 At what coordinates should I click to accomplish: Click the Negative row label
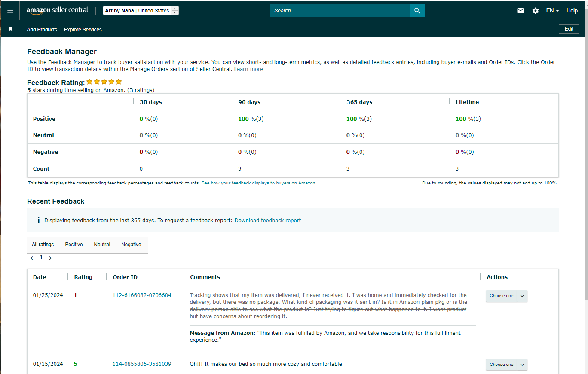click(46, 152)
